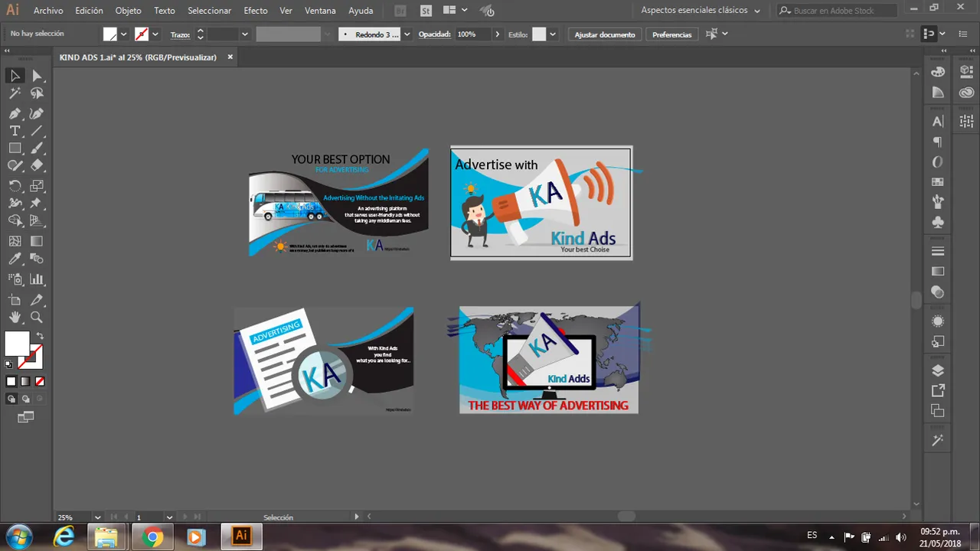The height and width of the screenshot is (551, 980).
Task: Select the Mesh tool
Action: pyautogui.click(x=15, y=241)
